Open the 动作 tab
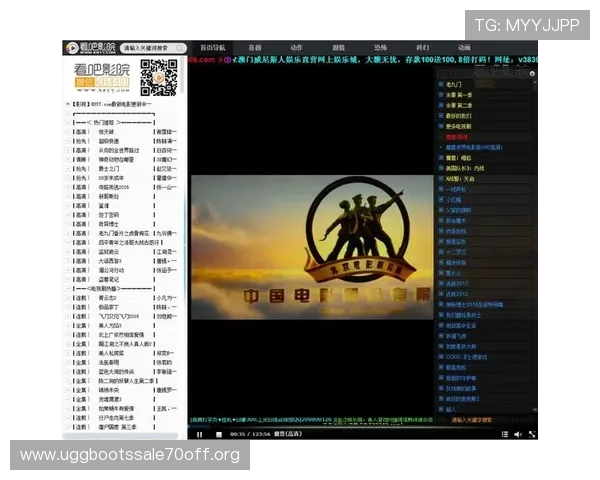The width and height of the screenshot is (600, 480). [x=297, y=48]
